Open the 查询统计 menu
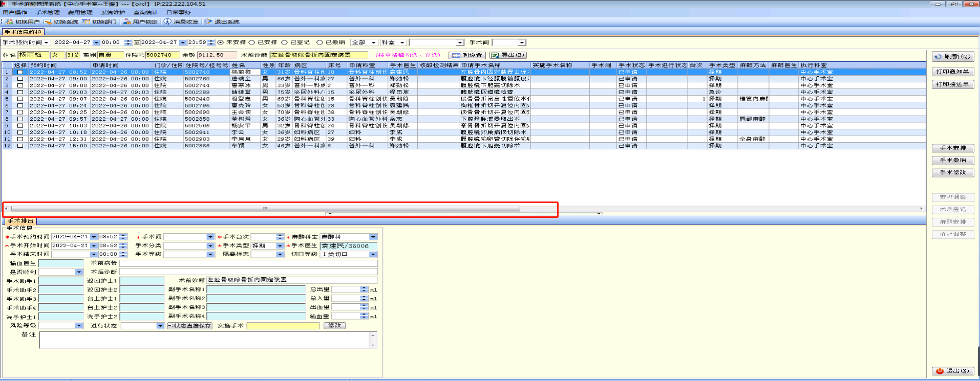Screen dimensions: 980x381 (146, 12)
